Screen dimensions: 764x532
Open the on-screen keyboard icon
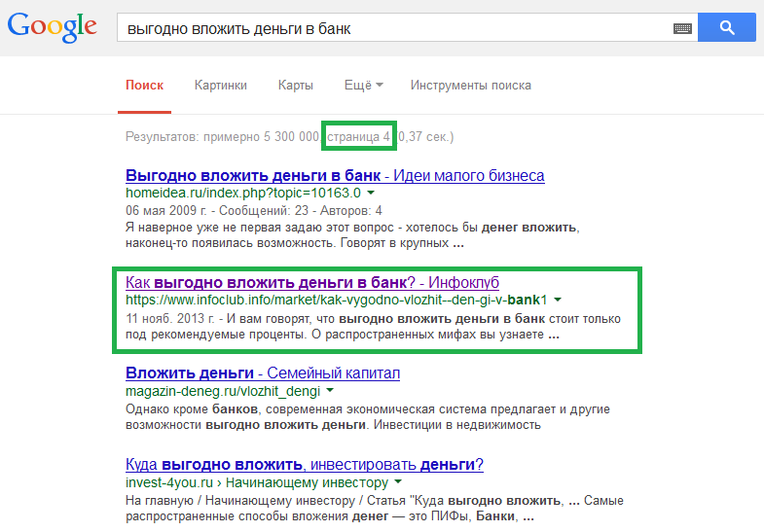click(x=682, y=28)
